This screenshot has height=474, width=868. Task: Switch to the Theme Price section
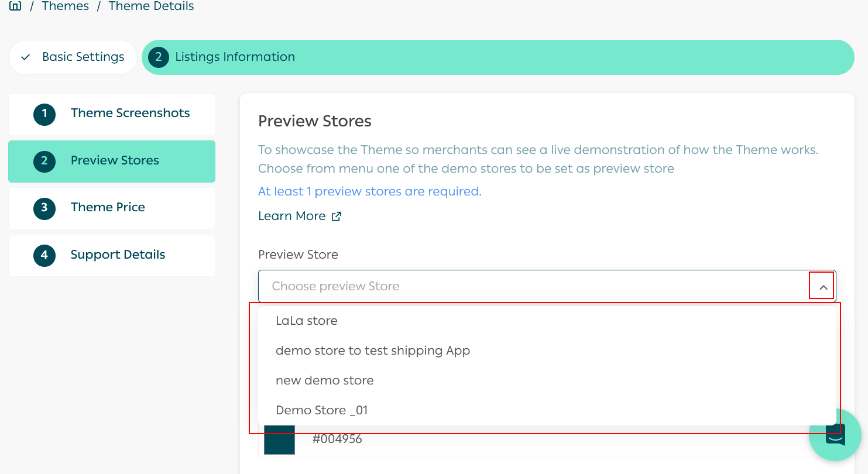(108, 208)
